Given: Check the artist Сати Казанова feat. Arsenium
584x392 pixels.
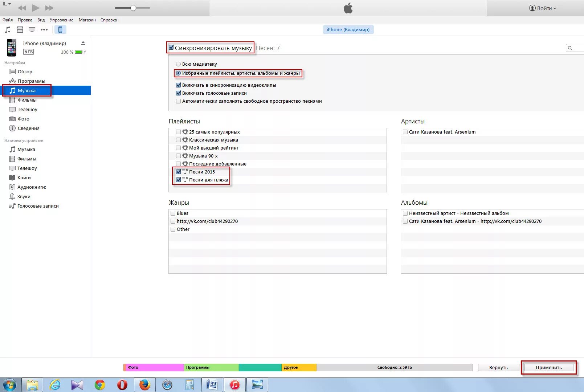Looking at the screenshot, I should [x=405, y=132].
